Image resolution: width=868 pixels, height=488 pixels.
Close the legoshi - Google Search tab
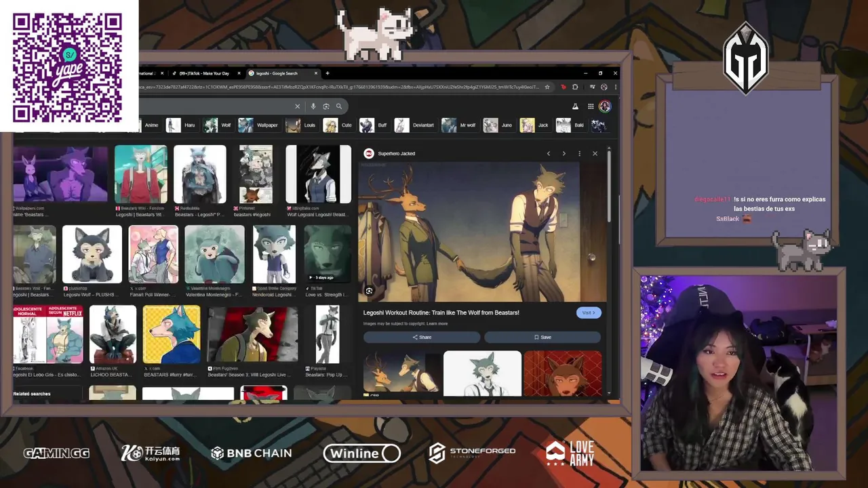tap(315, 73)
